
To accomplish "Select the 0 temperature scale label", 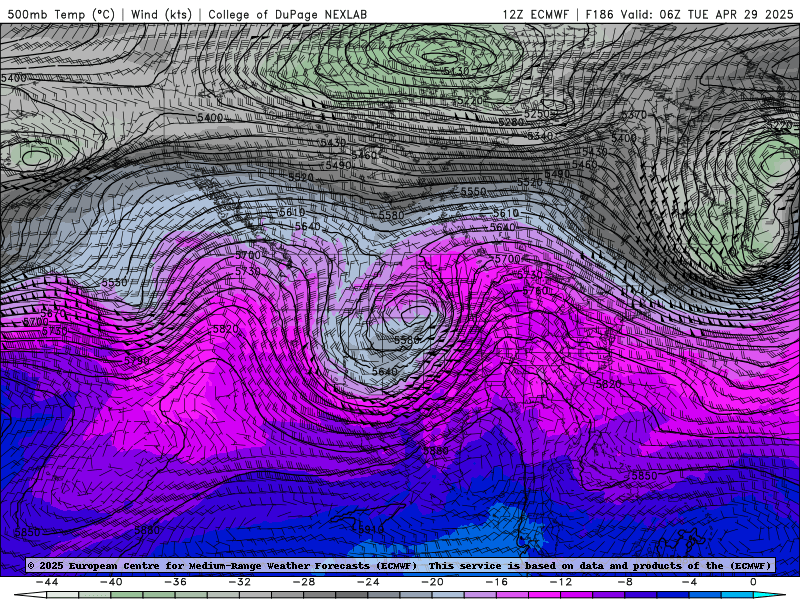I will (753, 582).
